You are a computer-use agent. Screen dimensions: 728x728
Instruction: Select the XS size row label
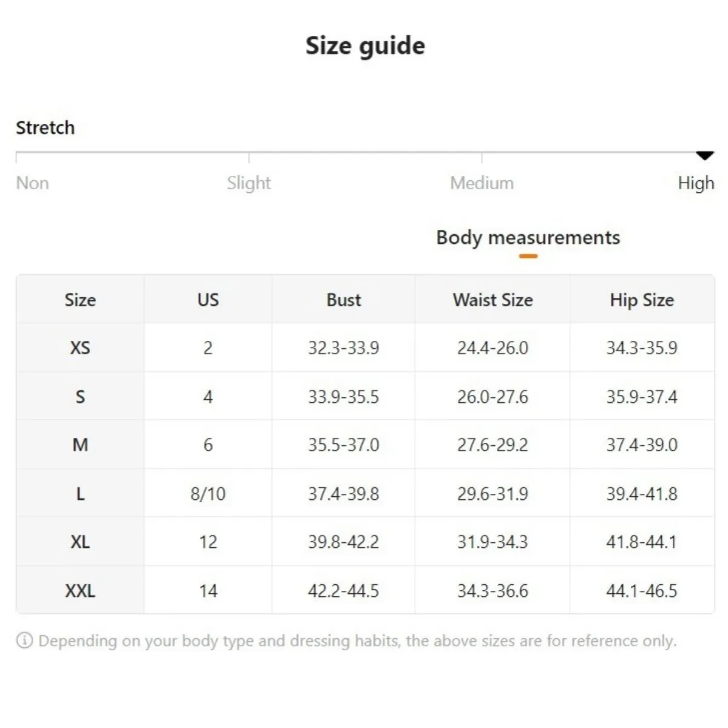pos(80,348)
